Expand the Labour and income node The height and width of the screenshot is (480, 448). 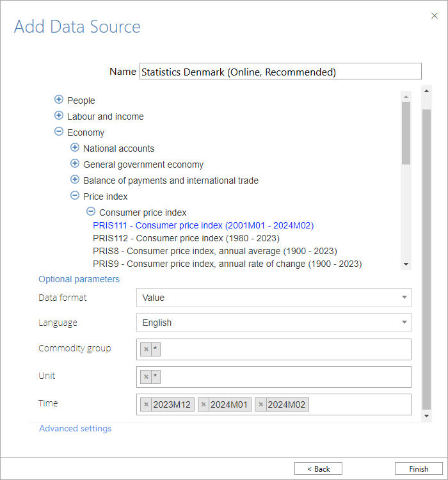(x=59, y=115)
